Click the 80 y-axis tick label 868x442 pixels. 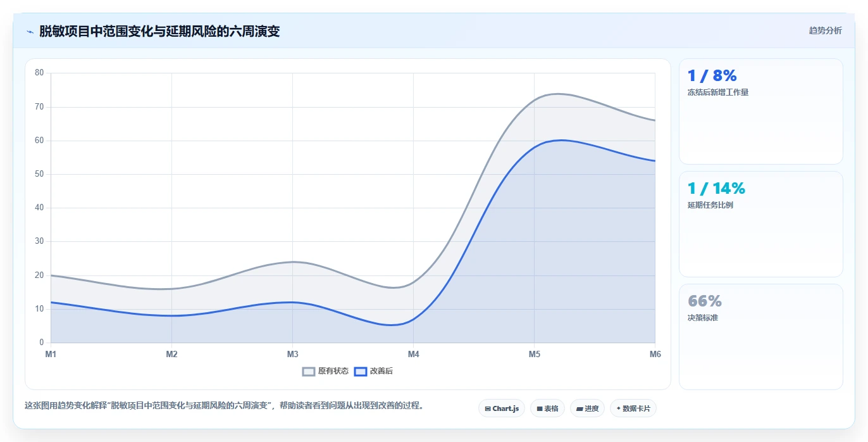[39, 73]
